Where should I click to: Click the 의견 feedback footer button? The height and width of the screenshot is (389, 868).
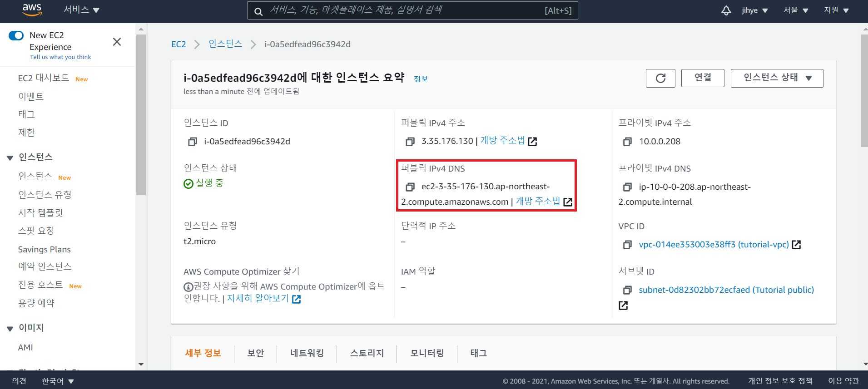coord(19,381)
